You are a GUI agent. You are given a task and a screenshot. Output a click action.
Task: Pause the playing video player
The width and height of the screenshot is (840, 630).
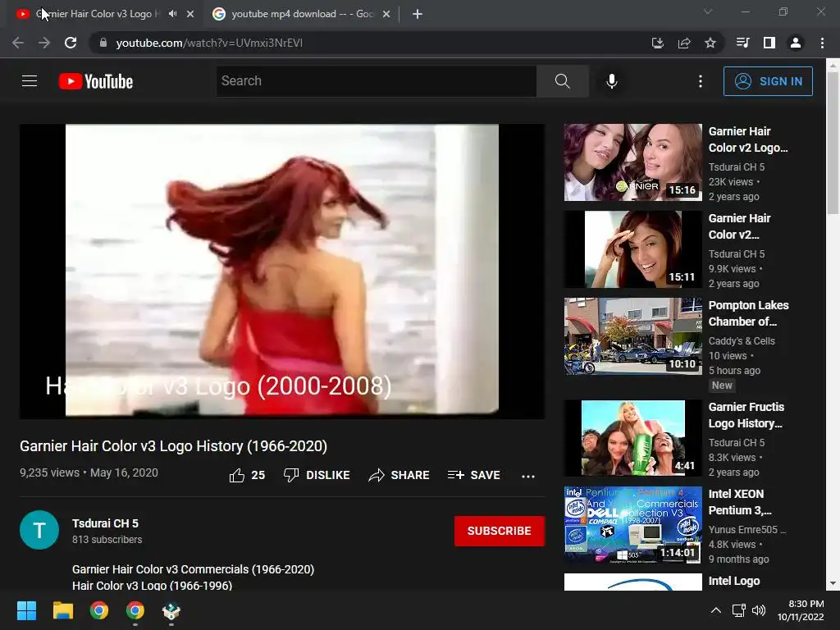point(282,271)
